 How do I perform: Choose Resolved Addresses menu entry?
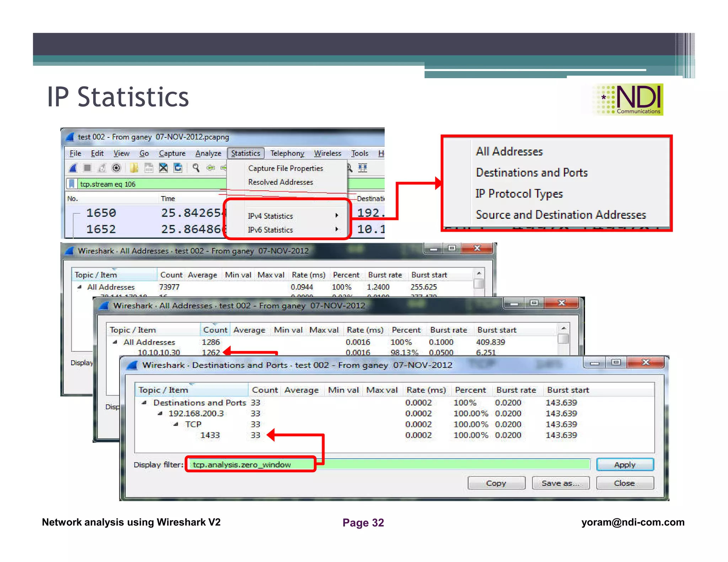coord(280,182)
